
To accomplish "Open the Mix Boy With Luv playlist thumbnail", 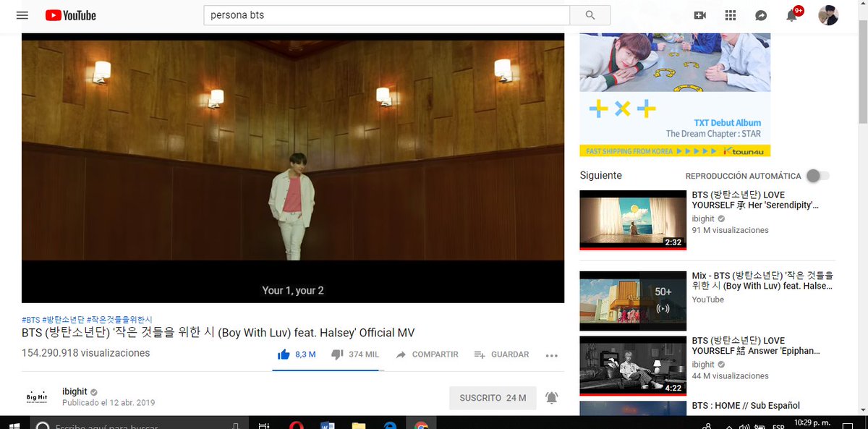I will tap(633, 301).
